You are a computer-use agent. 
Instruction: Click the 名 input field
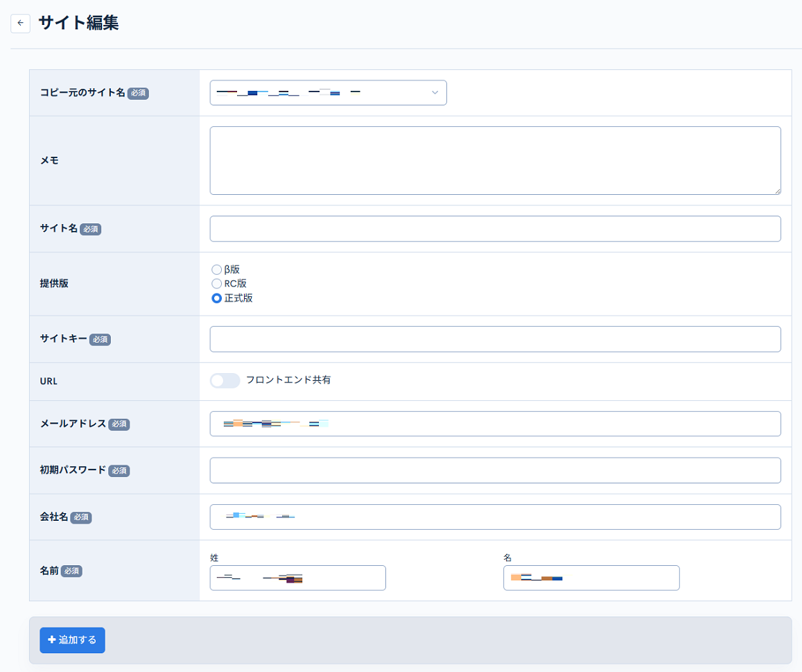point(591,578)
